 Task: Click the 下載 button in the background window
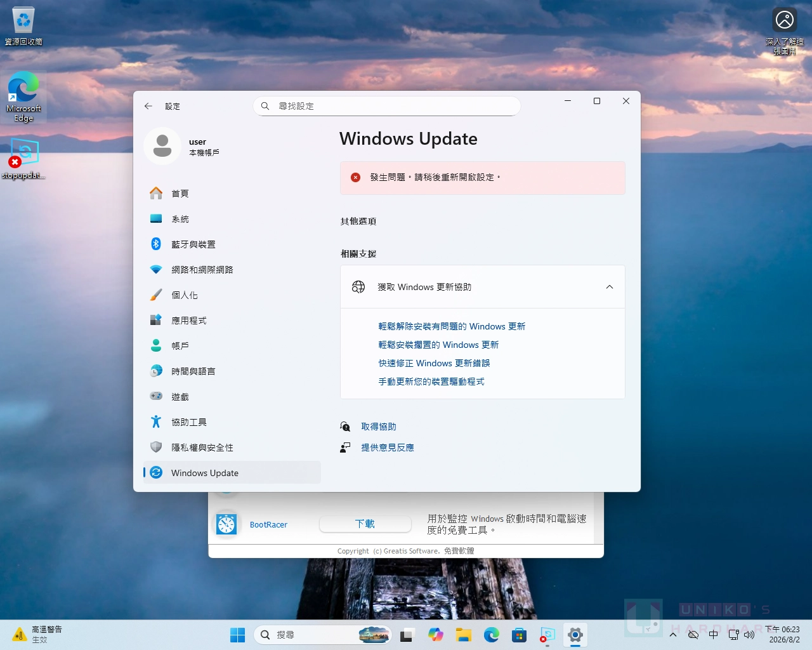click(365, 524)
